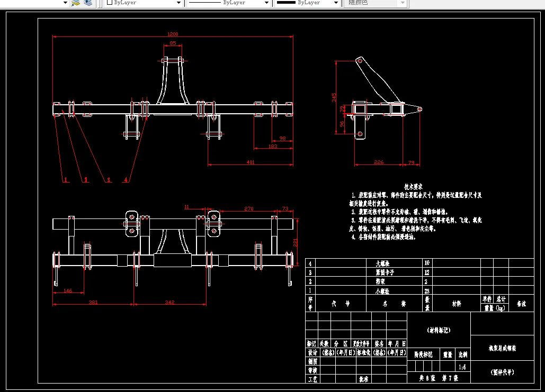Open the lineweight ByLayer dropdown

pyautogui.click(x=336, y=3)
